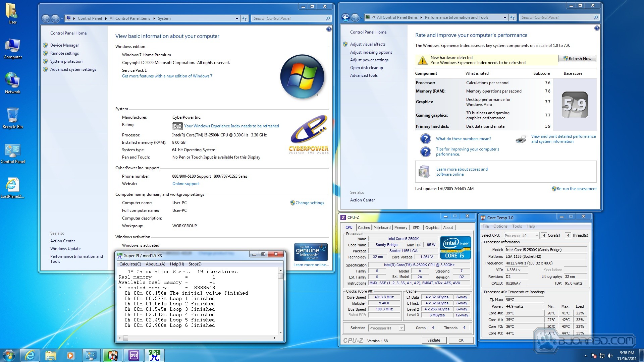
Task: Open Windows Update link in See also
Action: coord(65,249)
